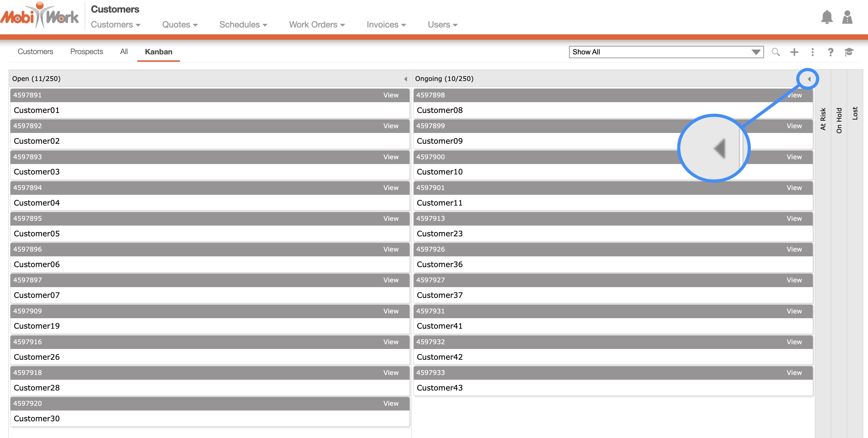Click the search magnifier icon
The height and width of the screenshot is (438, 868).
tap(775, 52)
